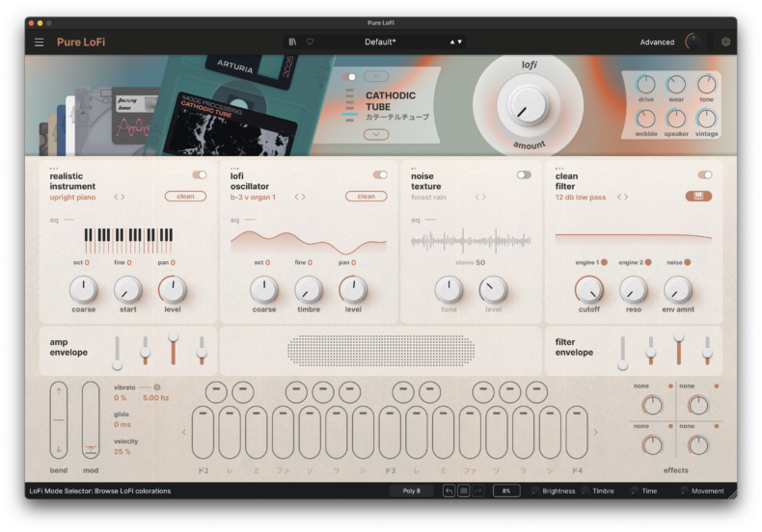Click the realistic instrument coarse knob

pos(84,290)
